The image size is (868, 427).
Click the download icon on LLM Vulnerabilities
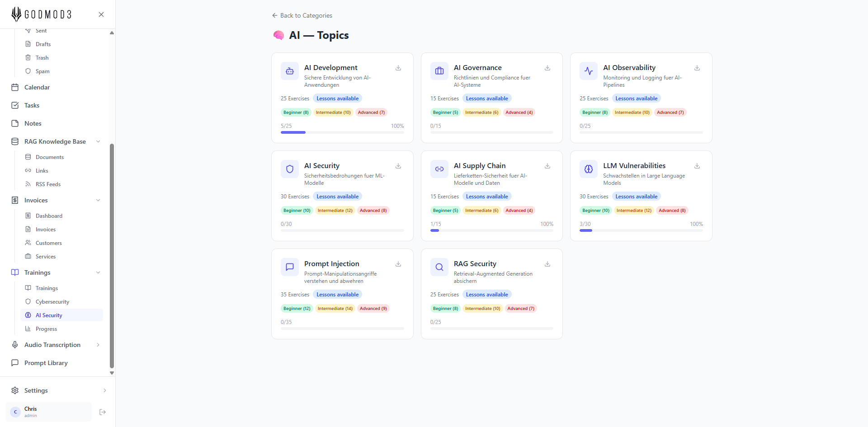point(697,166)
